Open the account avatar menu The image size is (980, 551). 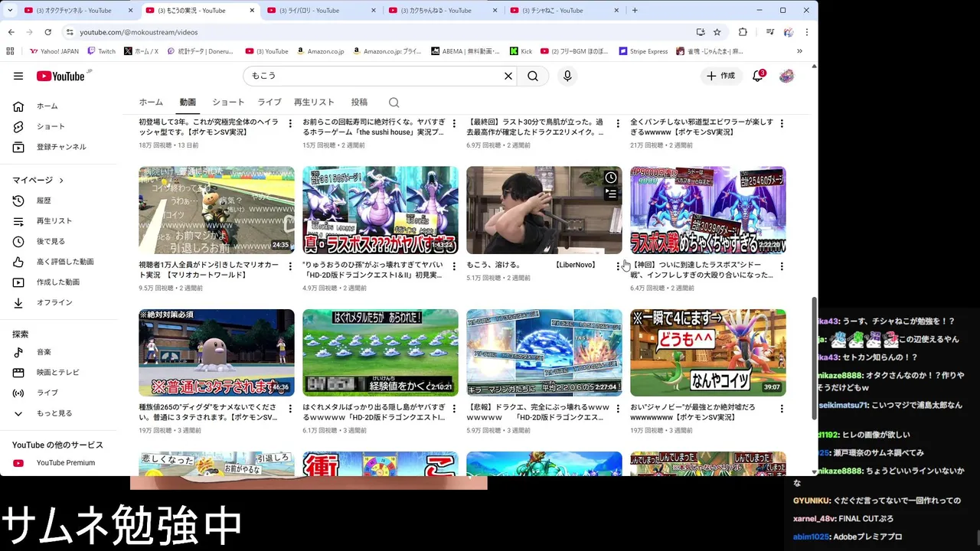click(x=786, y=76)
